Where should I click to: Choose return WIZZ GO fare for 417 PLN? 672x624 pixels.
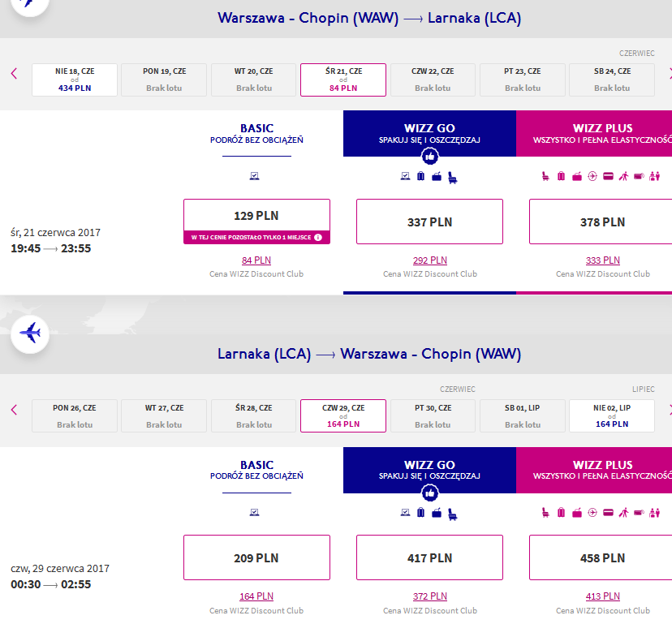point(429,557)
